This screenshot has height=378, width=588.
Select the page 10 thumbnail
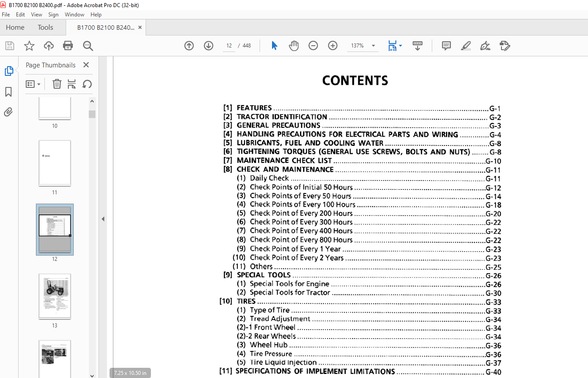coord(55,109)
